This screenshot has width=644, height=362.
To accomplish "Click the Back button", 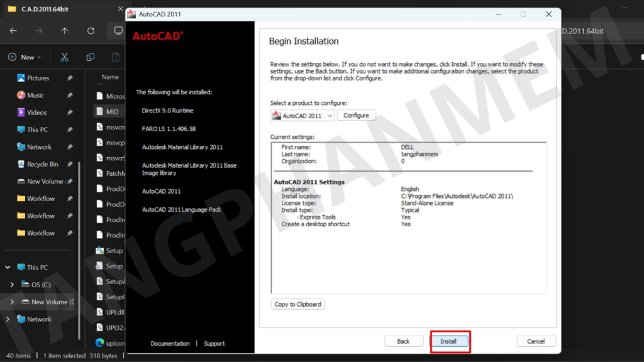I will 403,341.
